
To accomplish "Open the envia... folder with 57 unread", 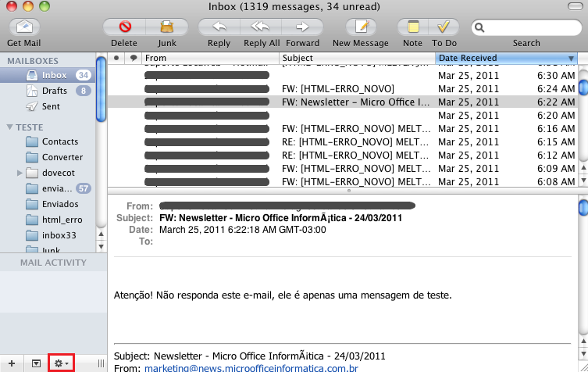I will [48, 188].
